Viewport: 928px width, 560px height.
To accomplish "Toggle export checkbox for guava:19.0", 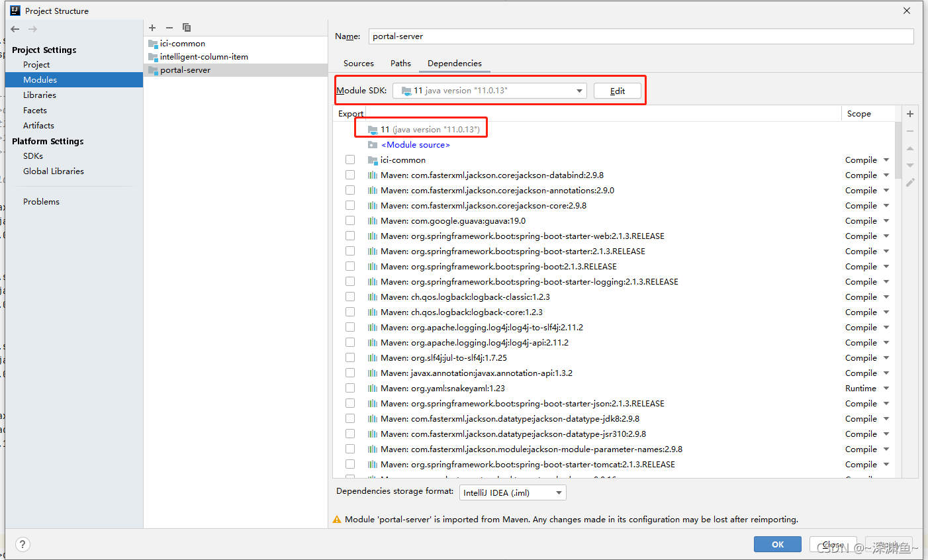I will point(350,221).
